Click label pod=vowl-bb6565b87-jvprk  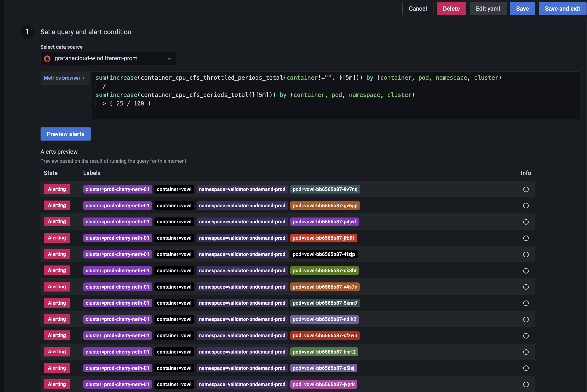324,384
